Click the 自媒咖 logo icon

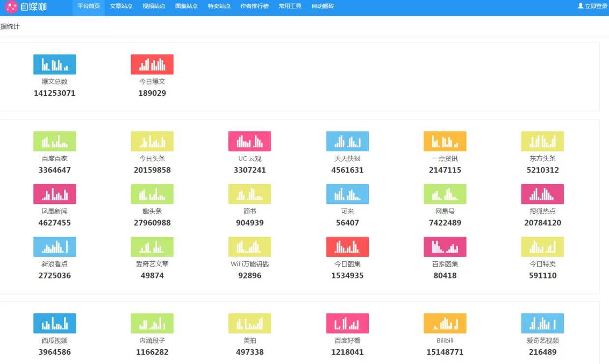pyautogui.click(x=11, y=7)
